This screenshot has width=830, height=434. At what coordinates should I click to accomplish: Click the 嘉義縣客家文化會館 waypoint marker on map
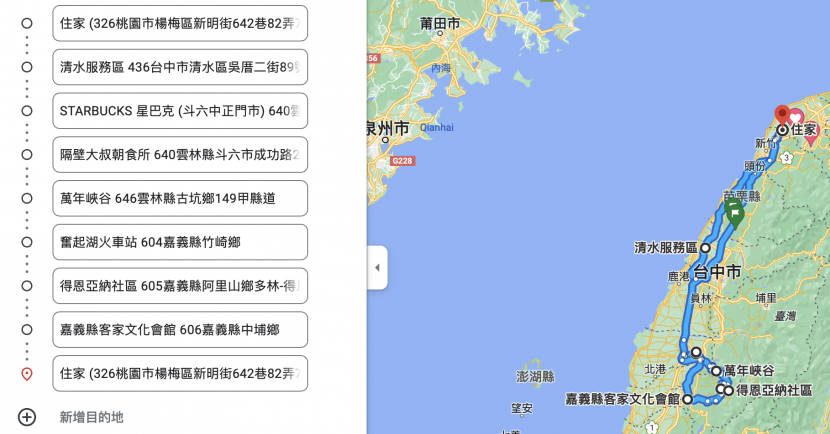click(687, 399)
